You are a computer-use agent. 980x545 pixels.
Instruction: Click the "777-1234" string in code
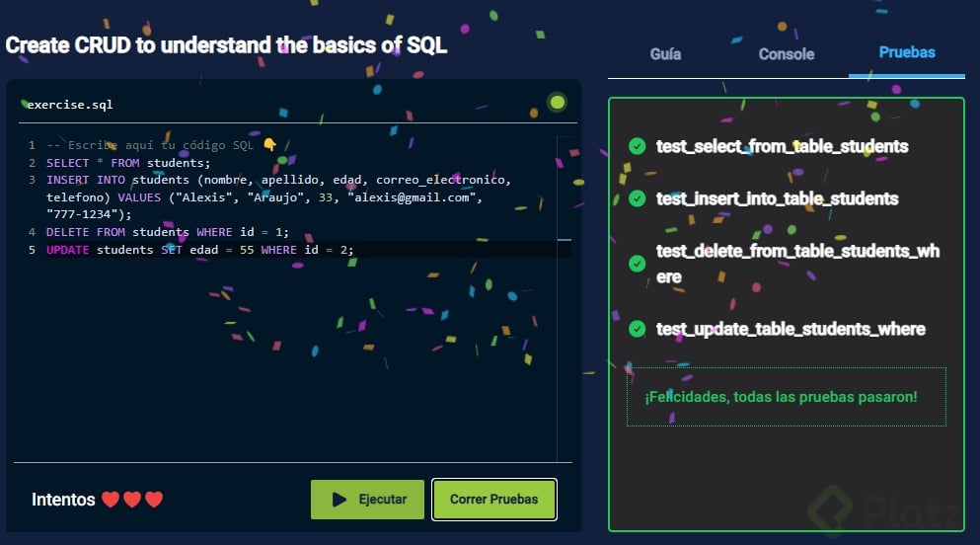[83, 214]
